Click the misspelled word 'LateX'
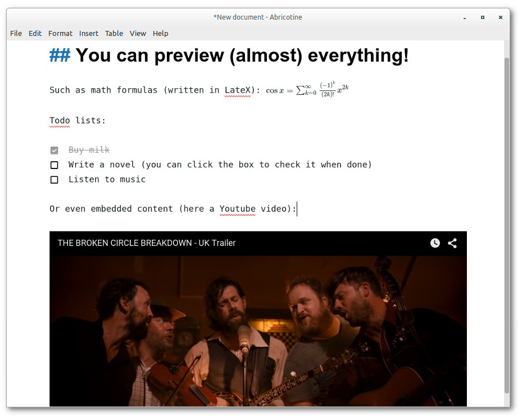Image resolution: width=522 pixels, height=420 pixels. coord(237,90)
